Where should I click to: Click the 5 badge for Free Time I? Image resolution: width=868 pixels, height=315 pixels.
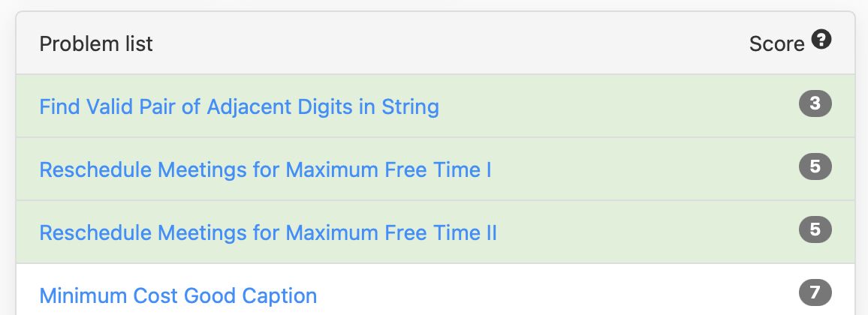(x=815, y=166)
